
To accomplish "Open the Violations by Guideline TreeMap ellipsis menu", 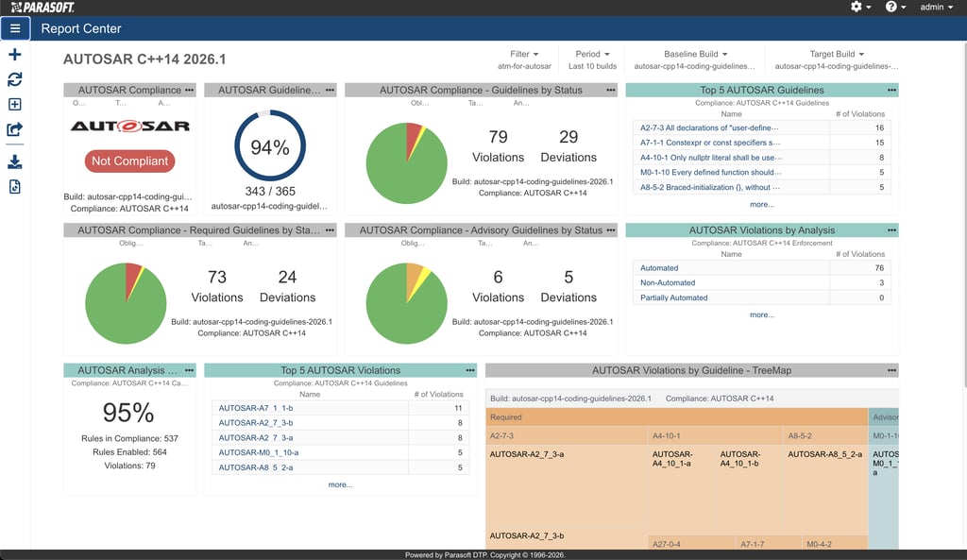I will [x=891, y=370].
